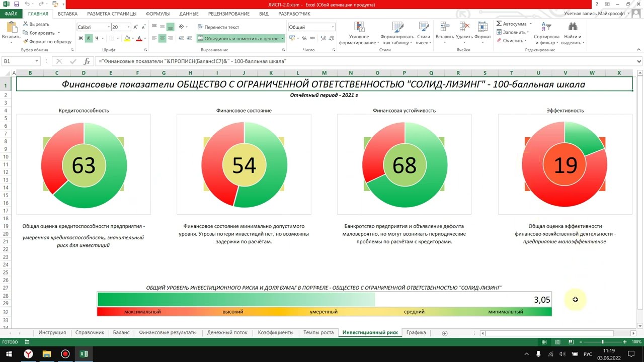Image resolution: width=644 pixels, height=362 pixels.
Task: Click Автосумма sigma button
Action: [512, 24]
